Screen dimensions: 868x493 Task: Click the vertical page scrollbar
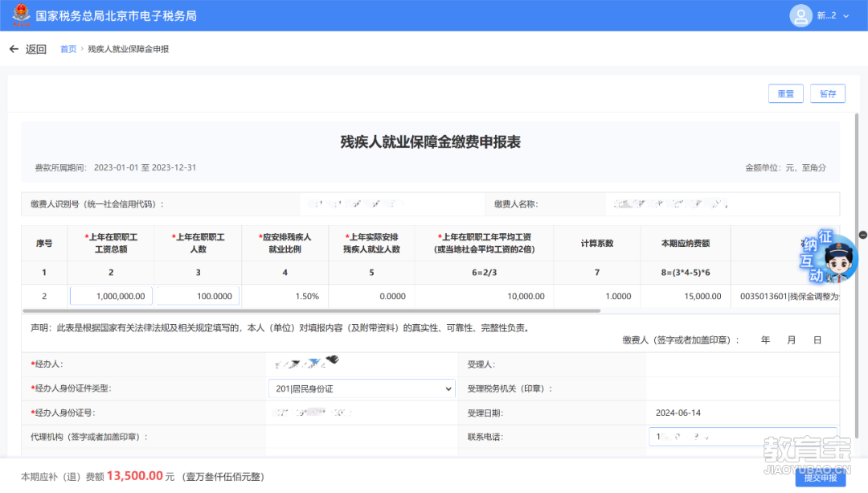(857, 275)
